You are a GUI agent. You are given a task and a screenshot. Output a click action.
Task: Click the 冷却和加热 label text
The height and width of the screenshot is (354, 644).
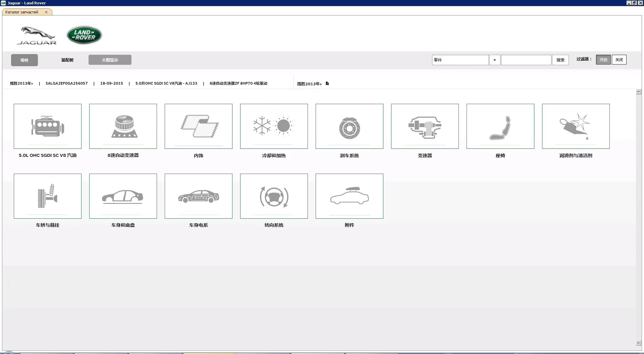[274, 156]
